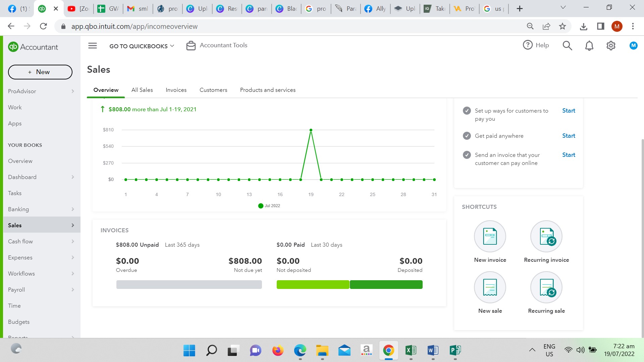Viewport: 644px width, 362px height.
Task: Click checkmark beside Set up ways for customers
Action: pos(467,111)
